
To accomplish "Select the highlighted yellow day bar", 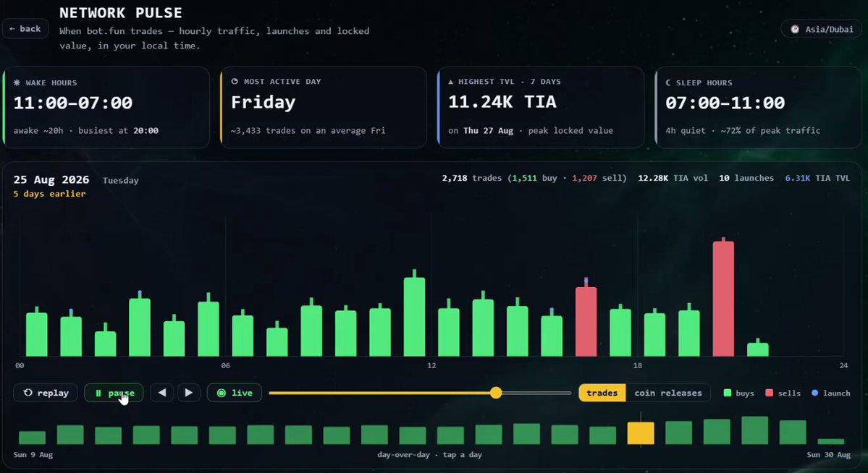I will click(641, 433).
